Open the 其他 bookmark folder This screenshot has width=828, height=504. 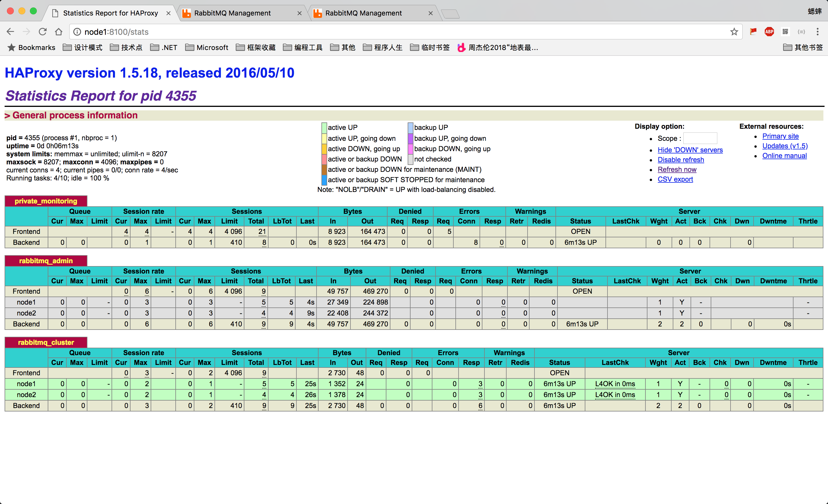click(343, 47)
